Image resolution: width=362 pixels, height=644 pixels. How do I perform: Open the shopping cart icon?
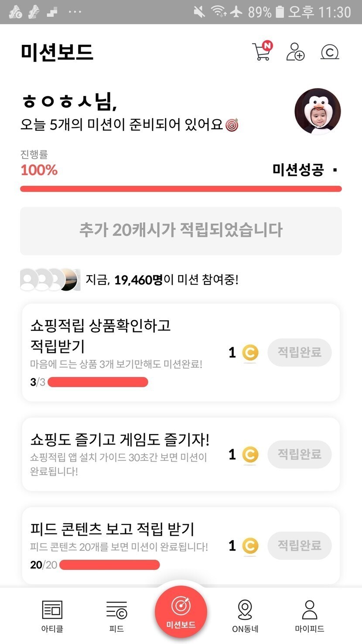262,52
